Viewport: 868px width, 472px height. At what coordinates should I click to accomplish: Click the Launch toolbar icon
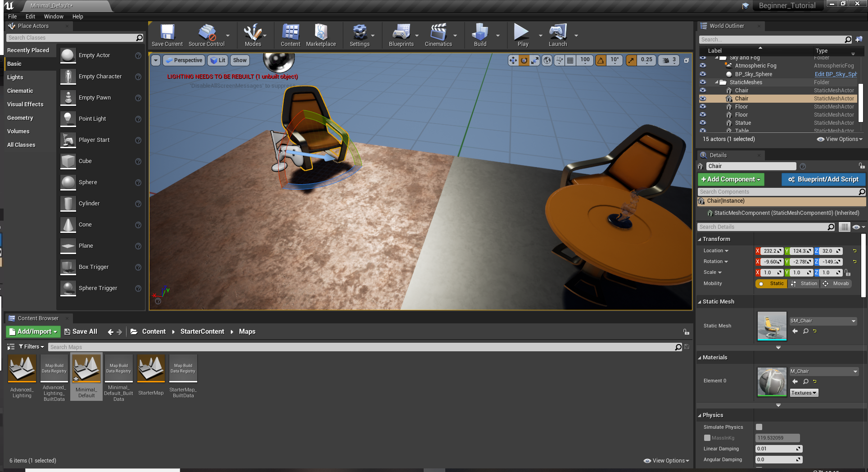pyautogui.click(x=558, y=35)
